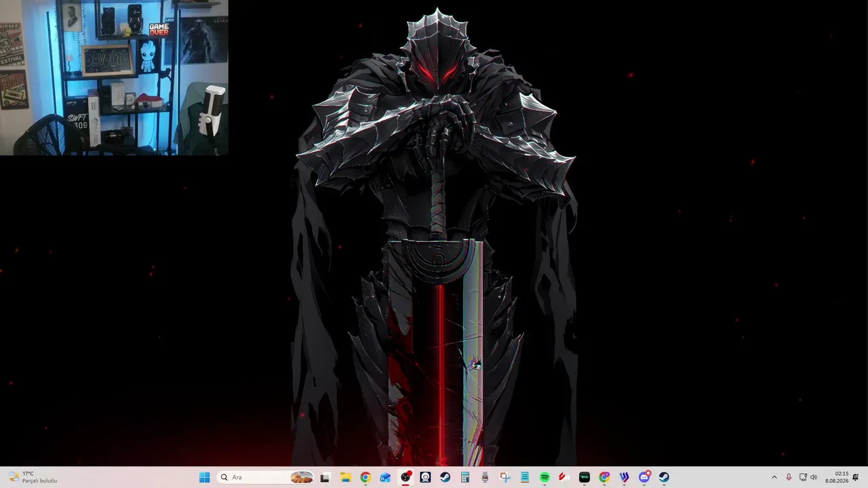Viewport: 868px width, 488px height.
Task: Open the red slashes app icon
Action: (564, 477)
